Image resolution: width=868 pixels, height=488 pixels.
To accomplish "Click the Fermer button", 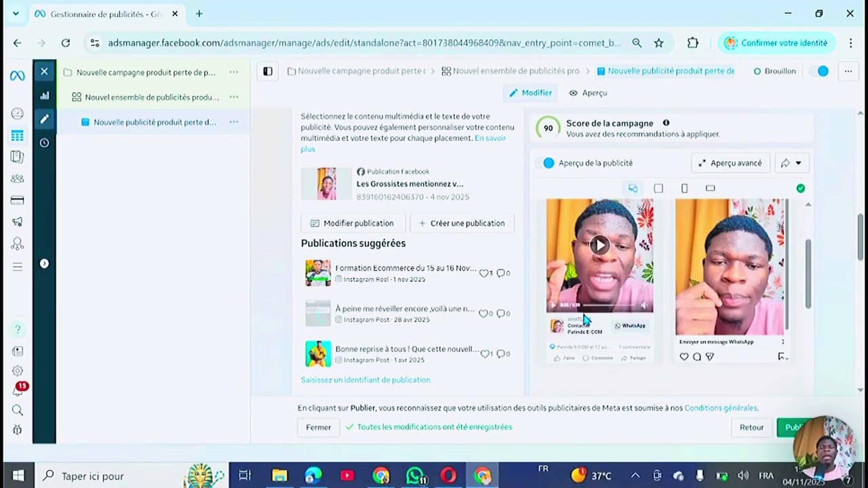I will coord(318,427).
